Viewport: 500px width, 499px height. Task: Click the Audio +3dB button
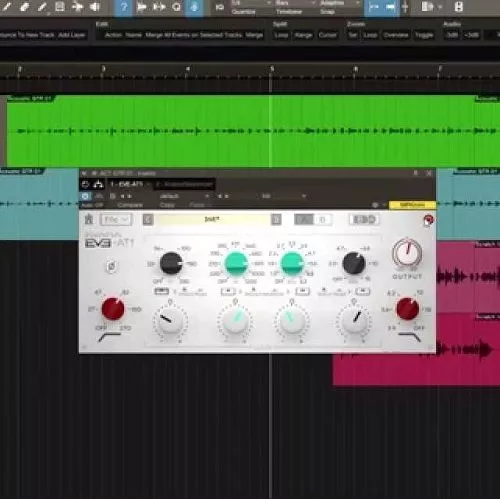click(471, 35)
